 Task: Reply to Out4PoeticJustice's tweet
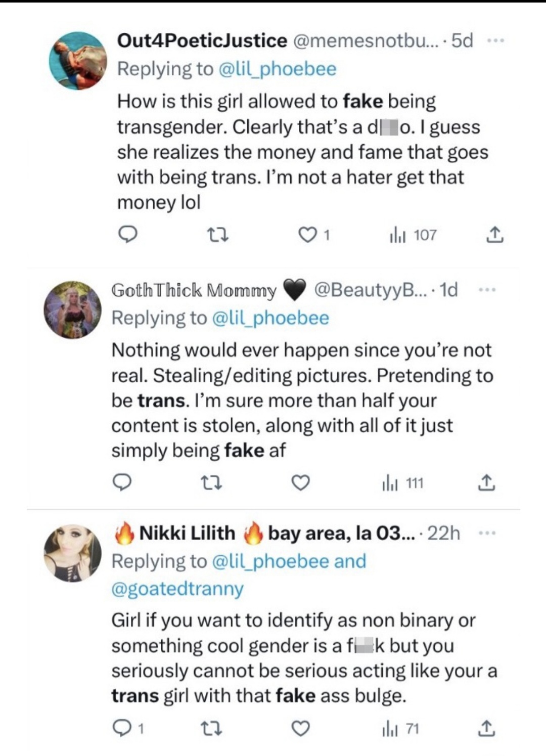[128, 235]
